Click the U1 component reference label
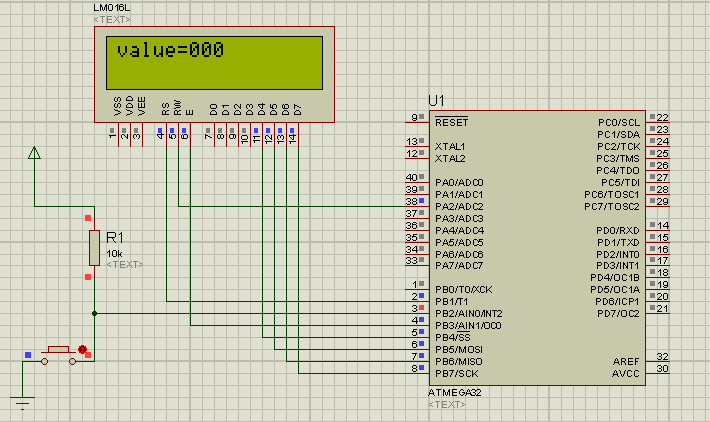This screenshot has height=422, width=710. [436, 101]
